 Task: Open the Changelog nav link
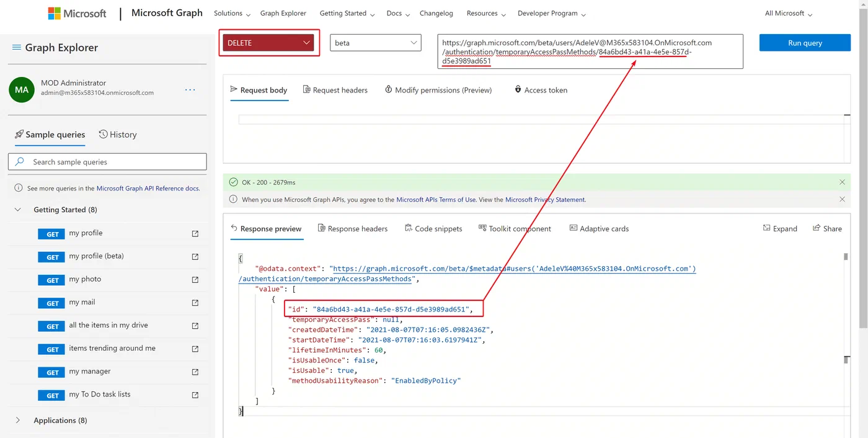coord(436,14)
